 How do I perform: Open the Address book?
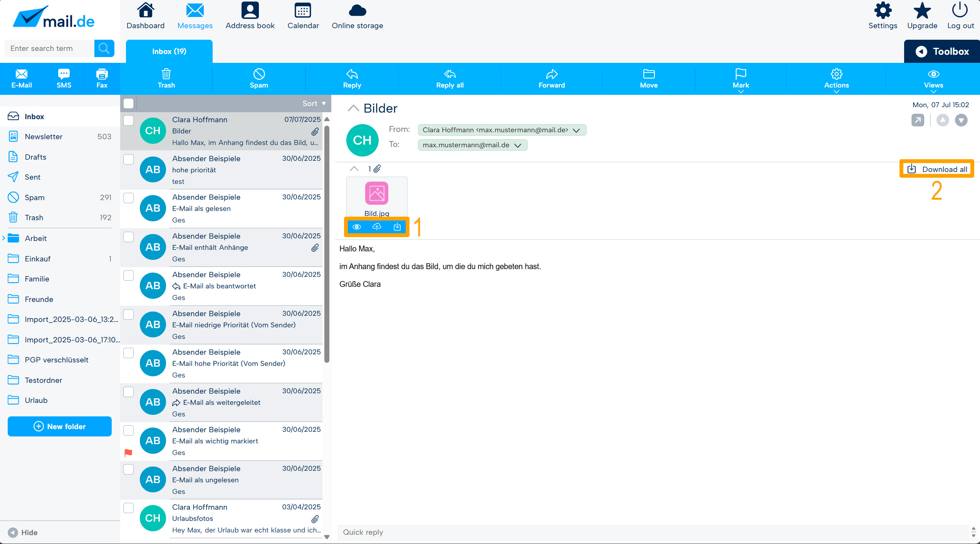250,16
